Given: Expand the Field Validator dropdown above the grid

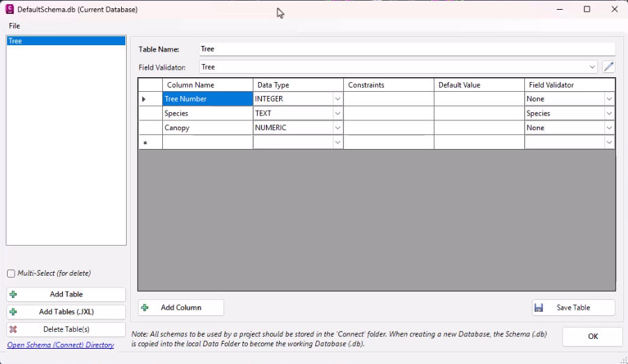Looking at the screenshot, I should 592,67.
